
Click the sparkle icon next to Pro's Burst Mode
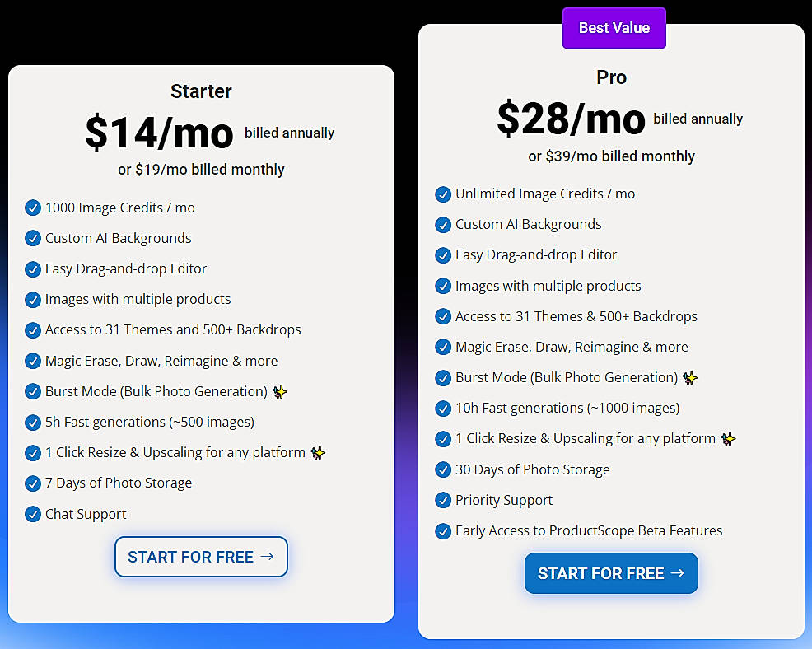(690, 377)
